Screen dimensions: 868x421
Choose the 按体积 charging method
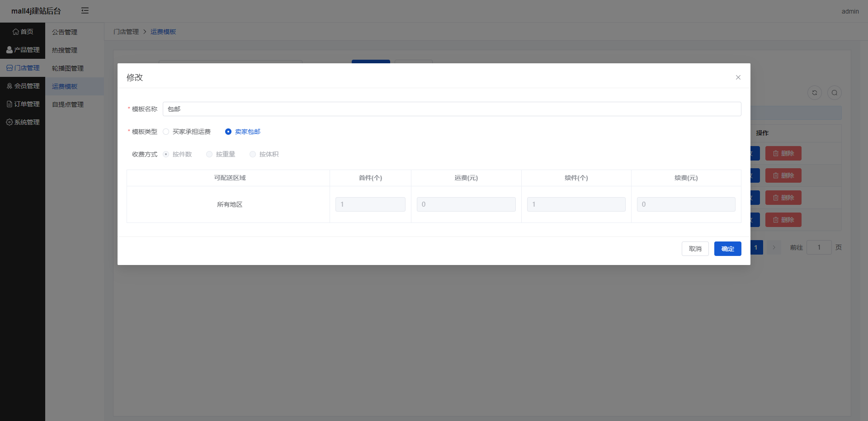[x=253, y=154]
